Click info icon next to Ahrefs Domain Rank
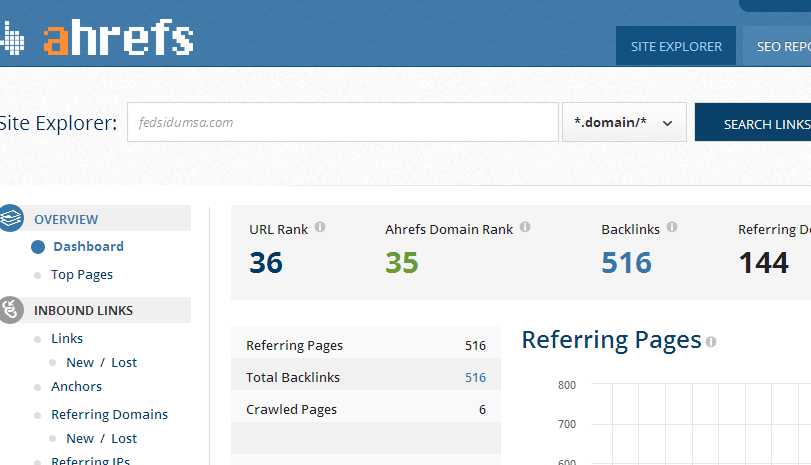This screenshot has width=811, height=465. pos(525,227)
